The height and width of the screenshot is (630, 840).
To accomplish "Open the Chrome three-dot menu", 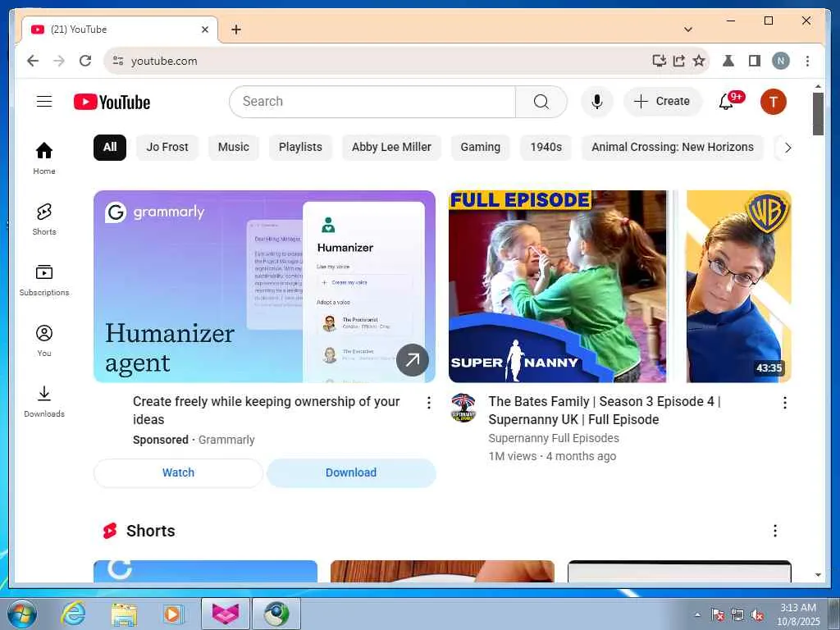I will tap(807, 61).
